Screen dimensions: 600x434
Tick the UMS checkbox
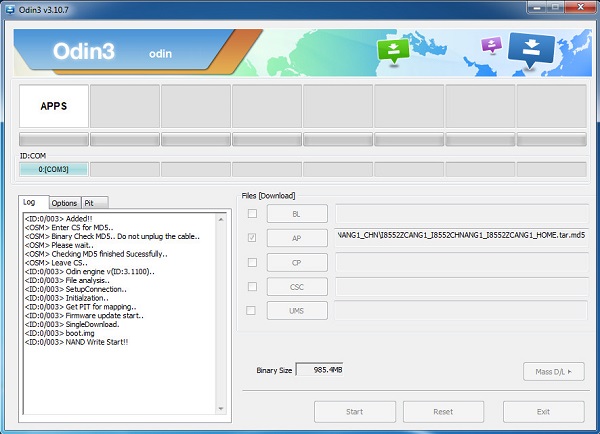[x=251, y=310]
